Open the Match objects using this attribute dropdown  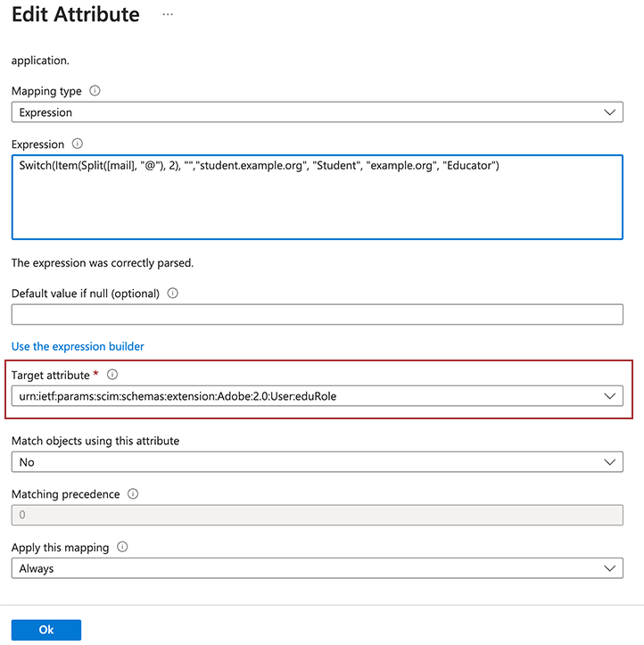[x=317, y=462]
